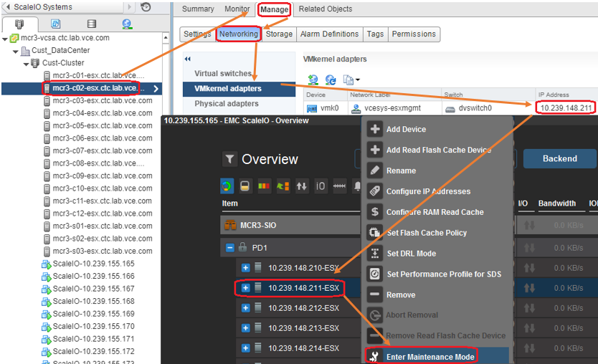Select host mcr3-c05-esx.ctc.lab.vce.com in tree
598x364 pixels.
point(103,125)
